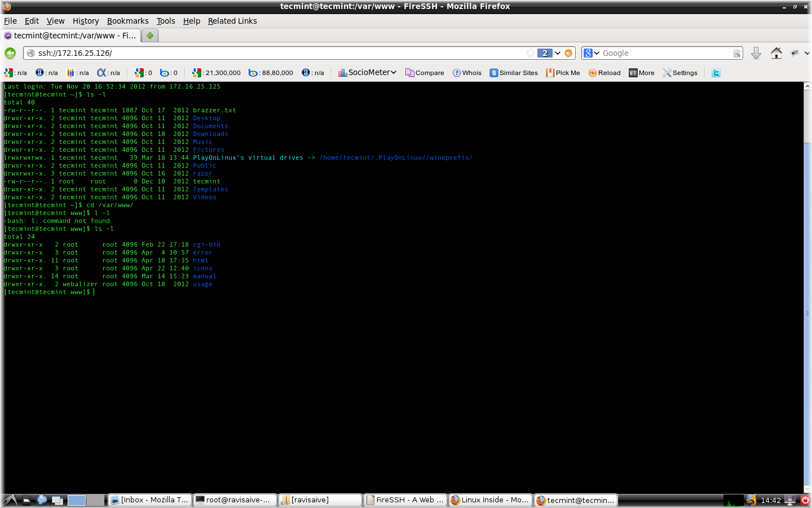Open the Bookmarks menu
Image resolution: width=812 pixels, height=508 pixels.
click(x=127, y=21)
